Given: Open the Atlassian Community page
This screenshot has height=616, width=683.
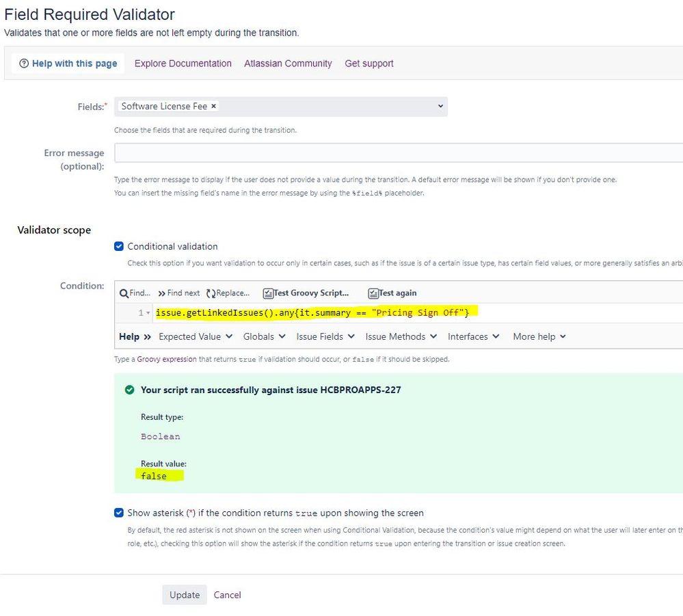Looking at the screenshot, I should (x=288, y=63).
